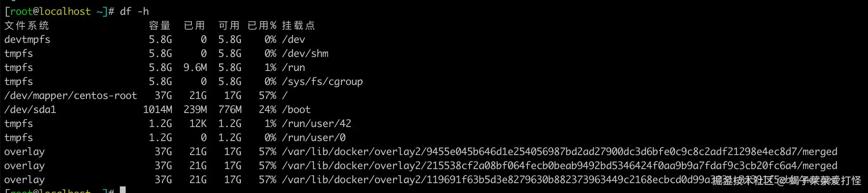
Task: Click the 24% usage value
Action: (x=267, y=110)
